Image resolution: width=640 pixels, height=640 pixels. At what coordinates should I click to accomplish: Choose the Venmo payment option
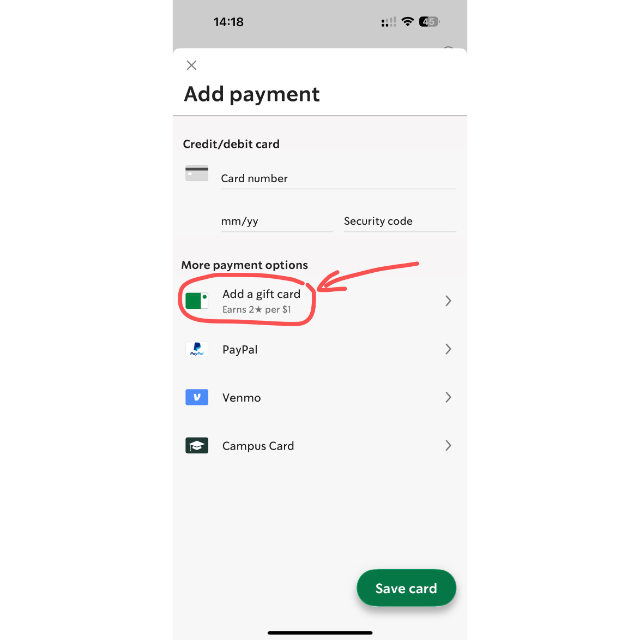(320, 397)
